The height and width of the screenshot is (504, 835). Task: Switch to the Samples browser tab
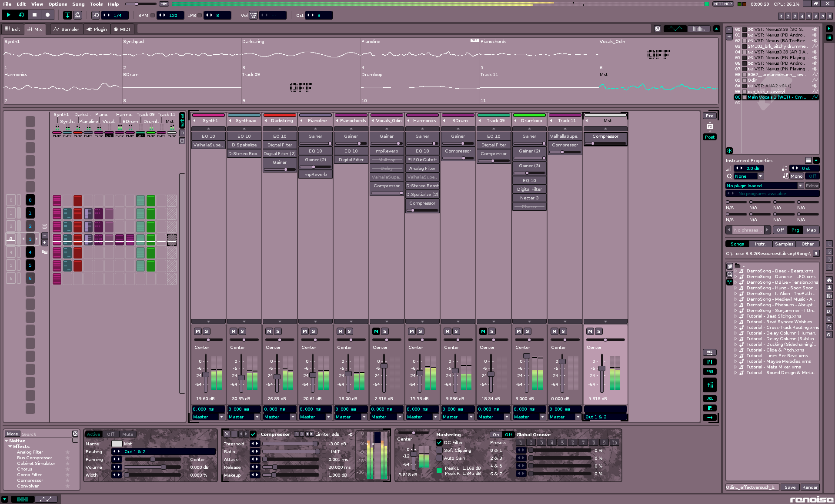pyautogui.click(x=784, y=244)
